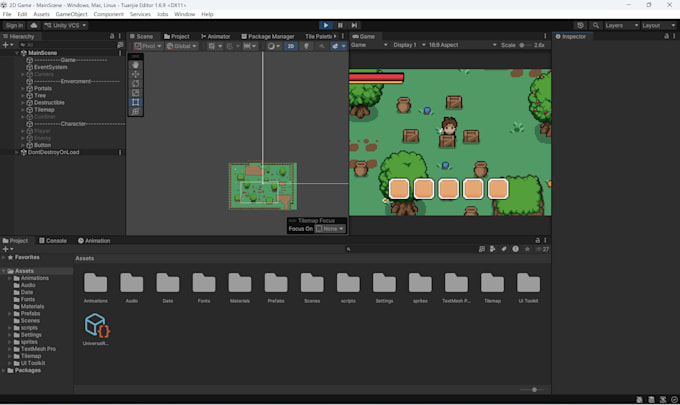Open the Display 1 dropdown
The width and height of the screenshot is (680, 405).
(409, 45)
